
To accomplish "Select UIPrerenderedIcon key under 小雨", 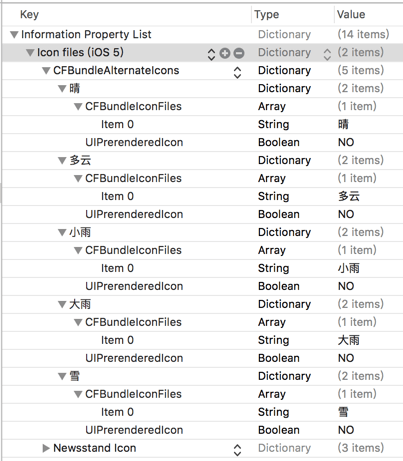I will click(x=134, y=286).
